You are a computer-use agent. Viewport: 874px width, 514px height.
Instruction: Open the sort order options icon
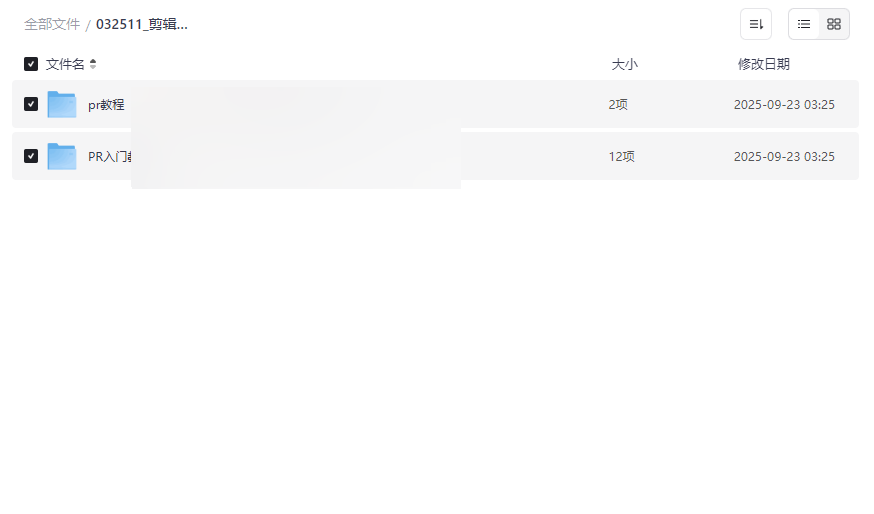tap(756, 24)
